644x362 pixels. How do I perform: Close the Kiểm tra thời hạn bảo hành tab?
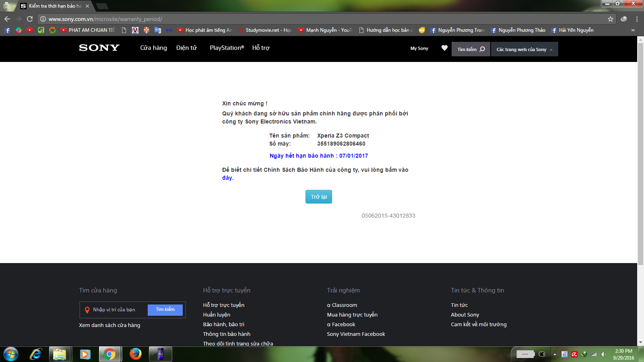(x=87, y=6)
